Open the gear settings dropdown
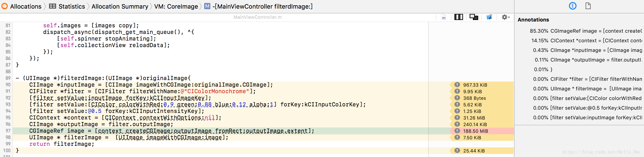644x157 pixels. point(505,17)
